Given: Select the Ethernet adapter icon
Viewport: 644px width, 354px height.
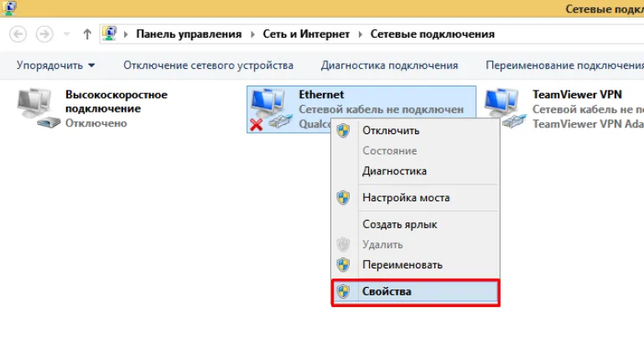Looking at the screenshot, I should (270, 109).
